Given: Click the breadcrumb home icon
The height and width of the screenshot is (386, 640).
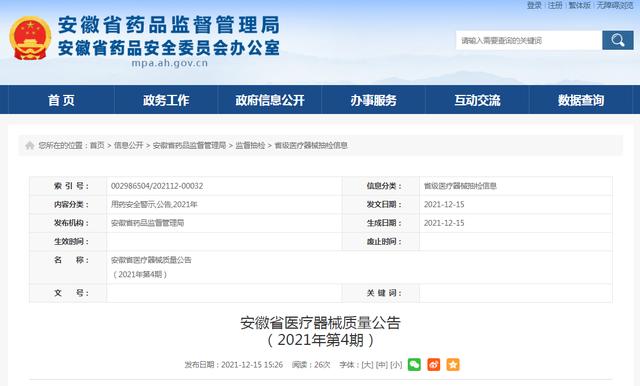Looking at the screenshot, I should coord(29,145).
